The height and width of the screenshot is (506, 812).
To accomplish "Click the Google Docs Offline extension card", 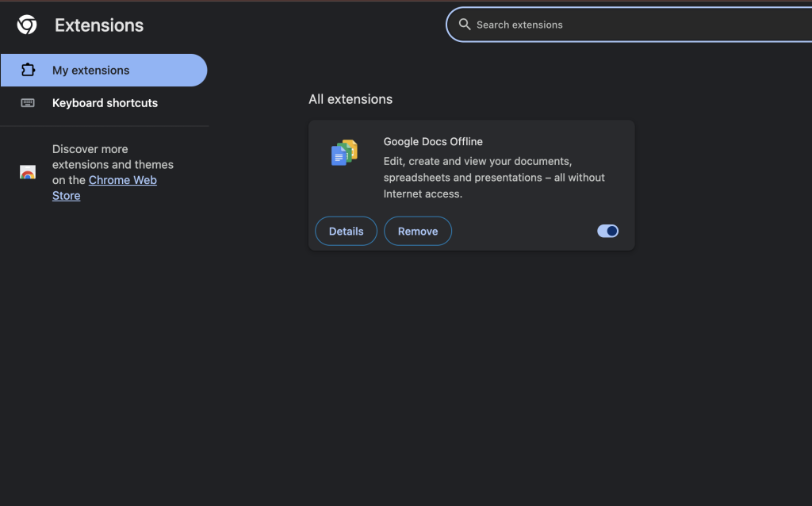I will (x=471, y=185).
